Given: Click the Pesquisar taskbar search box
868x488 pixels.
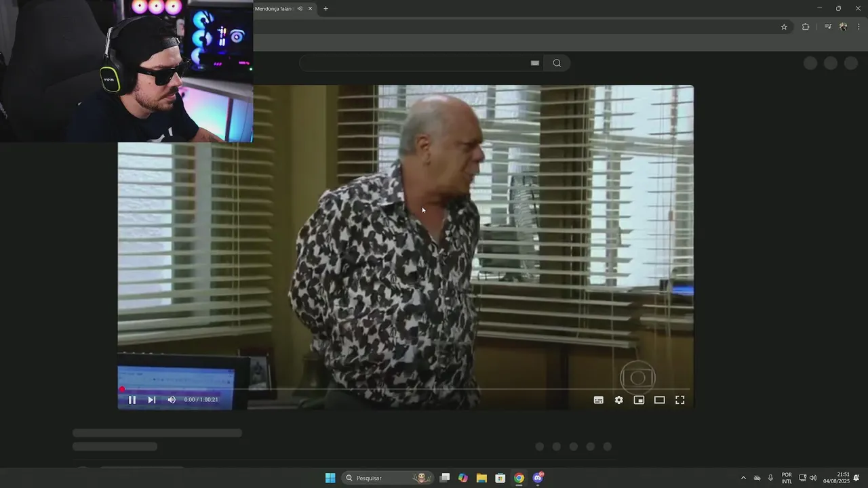Looking at the screenshot, I should click(x=388, y=478).
